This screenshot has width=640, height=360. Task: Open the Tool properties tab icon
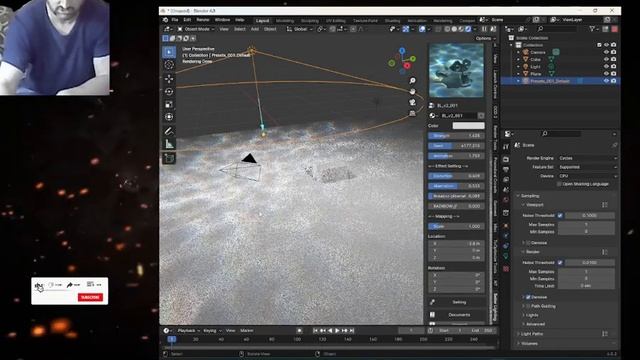click(506, 147)
